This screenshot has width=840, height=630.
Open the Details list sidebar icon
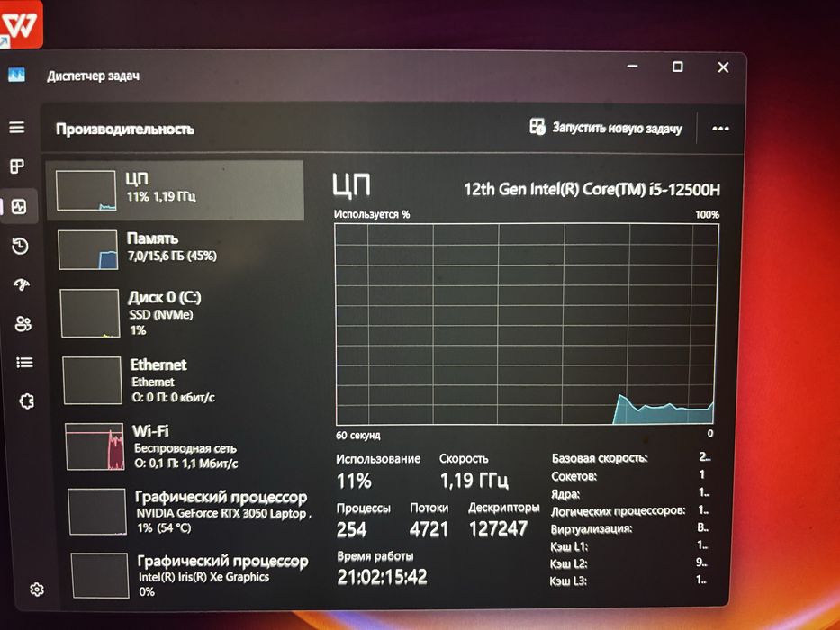click(24, 363)
